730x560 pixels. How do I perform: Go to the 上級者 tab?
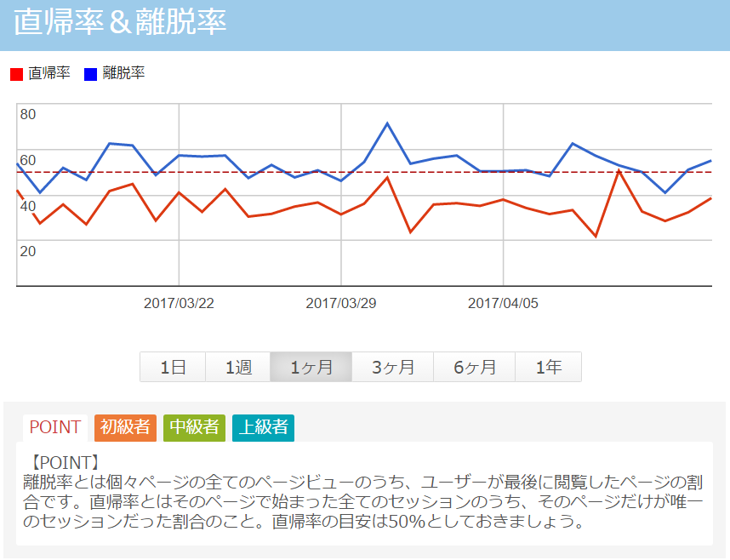263,427
